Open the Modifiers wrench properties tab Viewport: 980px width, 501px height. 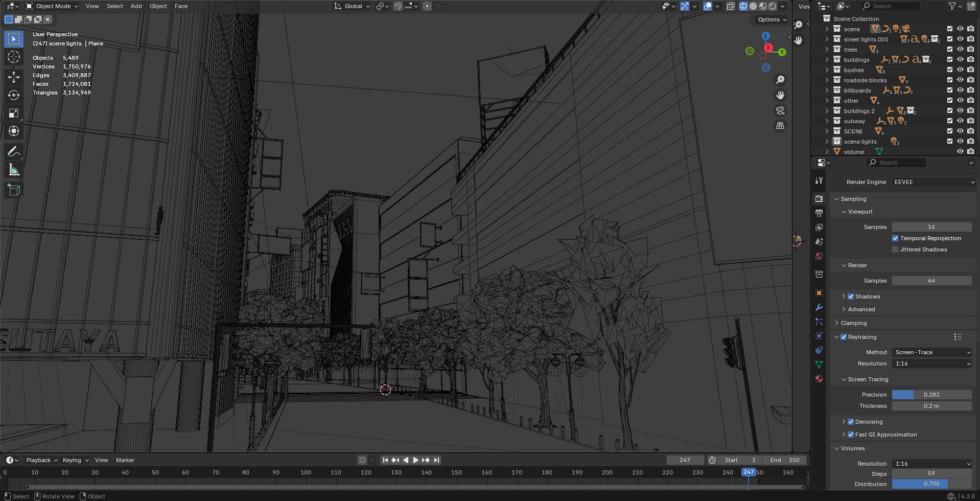click(x=819, y=307)
